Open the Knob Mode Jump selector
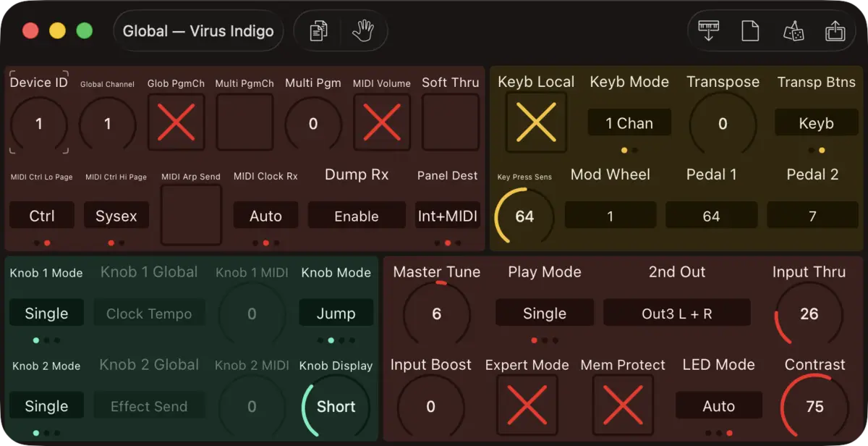This screenshot has width=868, height=446. [x=336, y=313]
